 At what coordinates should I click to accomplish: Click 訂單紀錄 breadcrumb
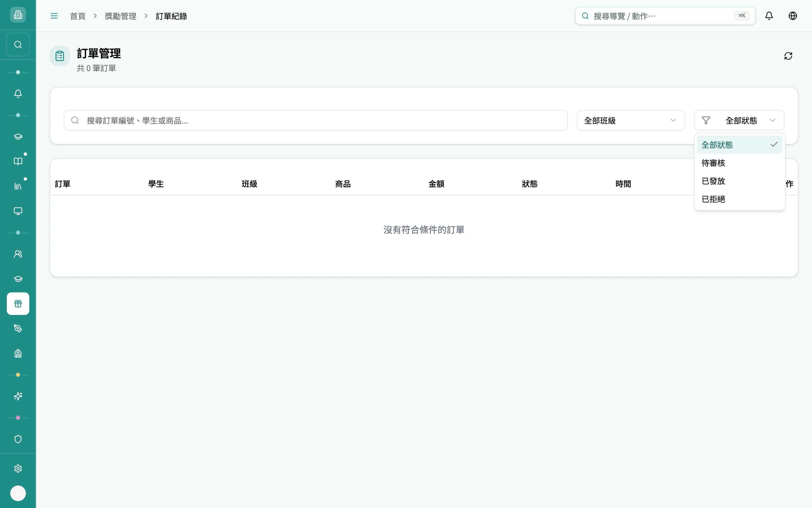(171, 16)
